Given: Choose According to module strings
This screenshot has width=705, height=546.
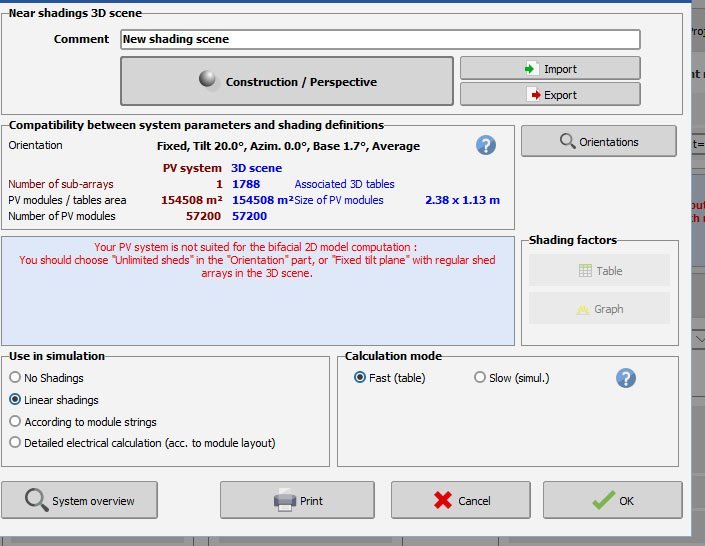Looking at the screenshot, I should 15,422.
